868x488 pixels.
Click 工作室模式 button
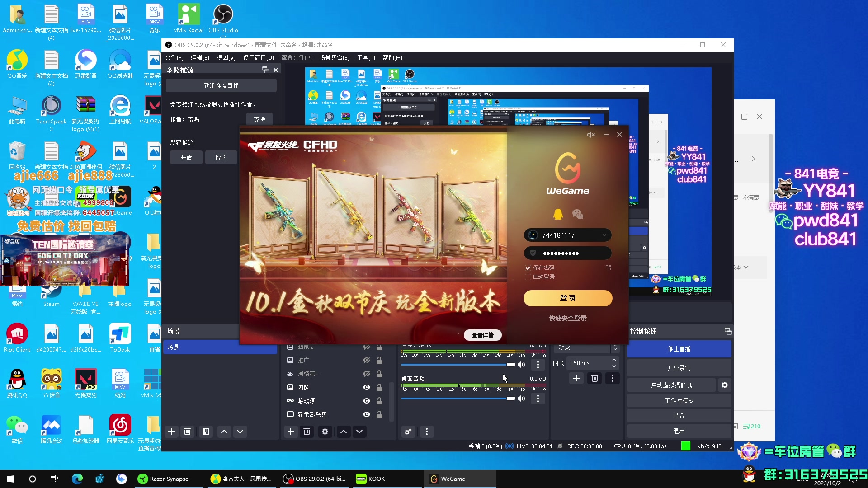[679, 400]
